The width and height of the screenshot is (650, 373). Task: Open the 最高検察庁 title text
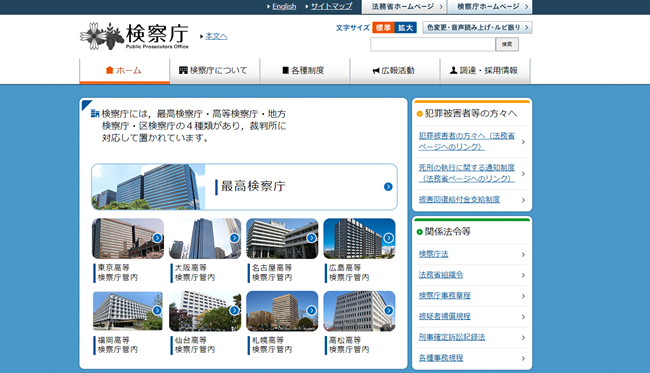[253, 186]
